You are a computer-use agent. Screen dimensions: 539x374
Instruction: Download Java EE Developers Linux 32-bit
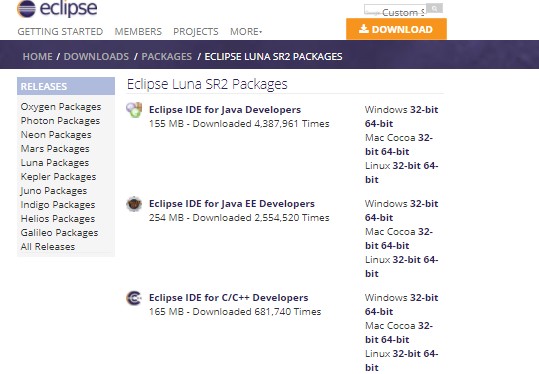pos(407,260)
